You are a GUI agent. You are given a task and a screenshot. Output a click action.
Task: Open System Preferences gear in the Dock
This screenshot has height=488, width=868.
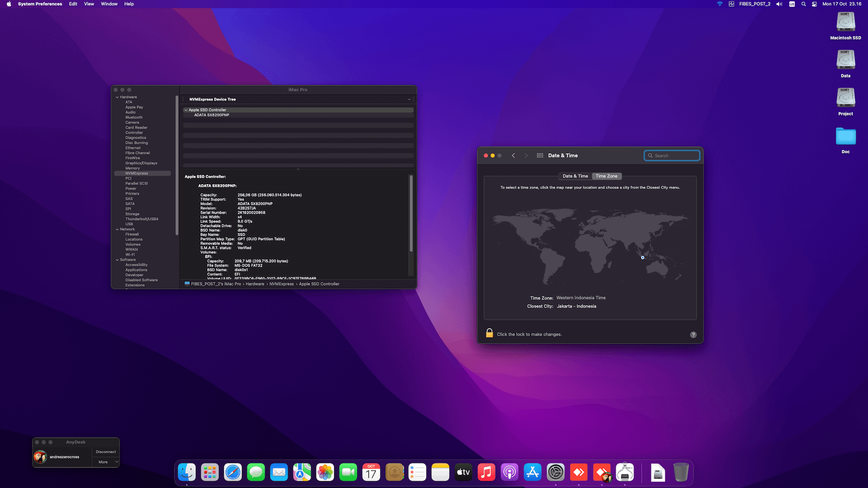556,472
